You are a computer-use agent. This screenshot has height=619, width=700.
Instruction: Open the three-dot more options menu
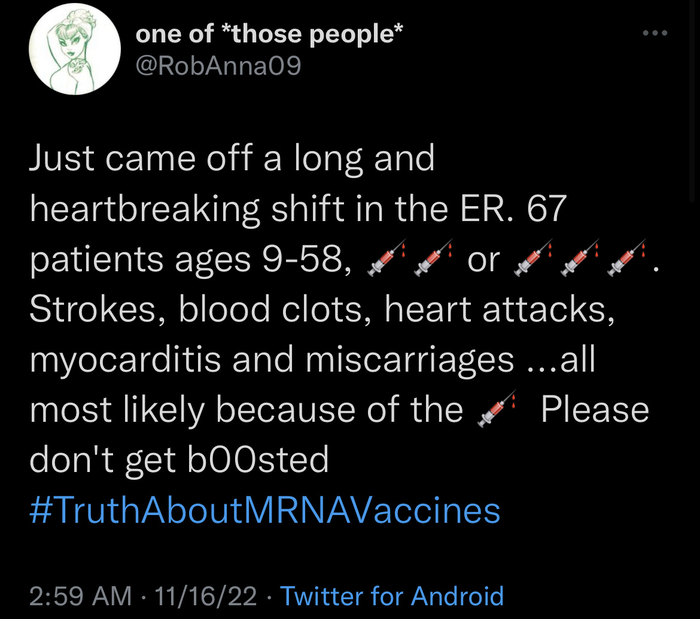(x=654, y=33)
